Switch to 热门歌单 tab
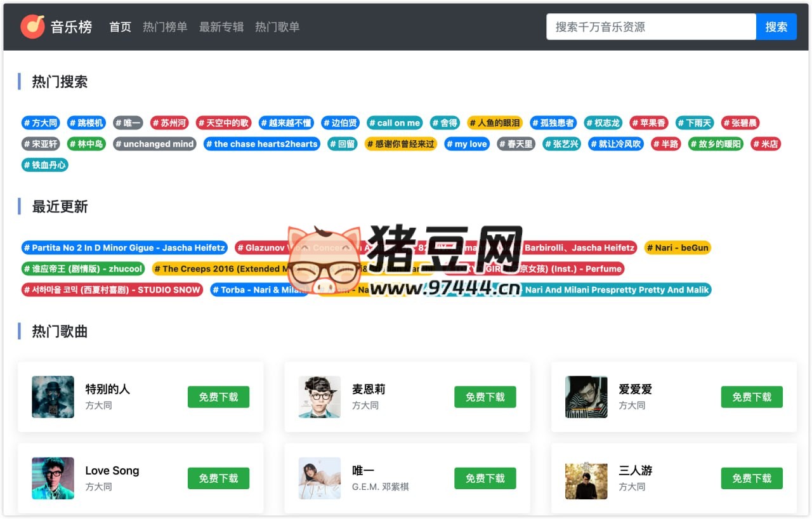Viewport: 812px width, 519px height. click(277, 27)
